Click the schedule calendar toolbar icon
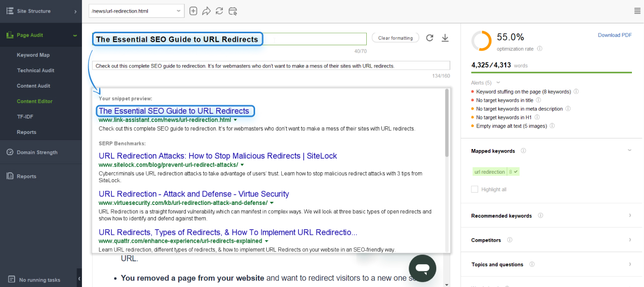Screen dimensions: 644x287 coord(232,11)
